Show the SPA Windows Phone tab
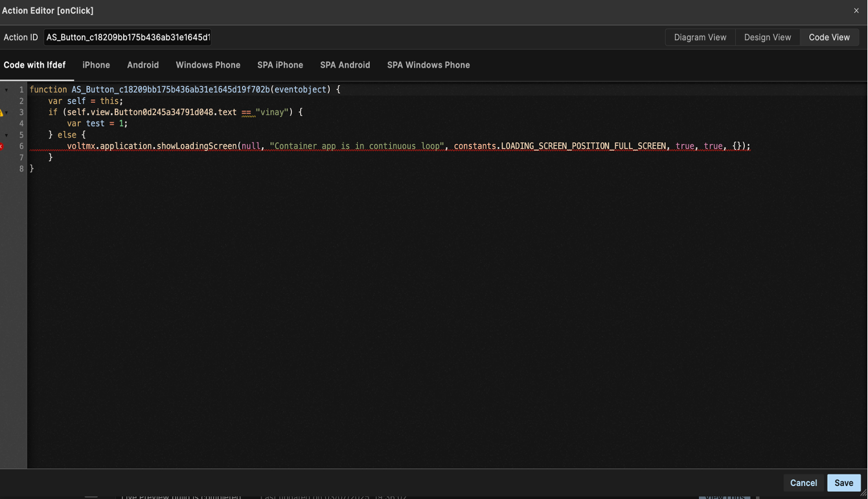Screen dimensions: 868x499 click(x=428, y=65)
